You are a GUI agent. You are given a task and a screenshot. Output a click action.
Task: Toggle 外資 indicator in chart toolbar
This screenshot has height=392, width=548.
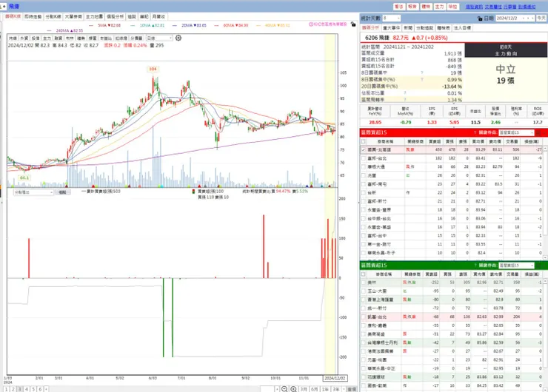tap(24, 38)
